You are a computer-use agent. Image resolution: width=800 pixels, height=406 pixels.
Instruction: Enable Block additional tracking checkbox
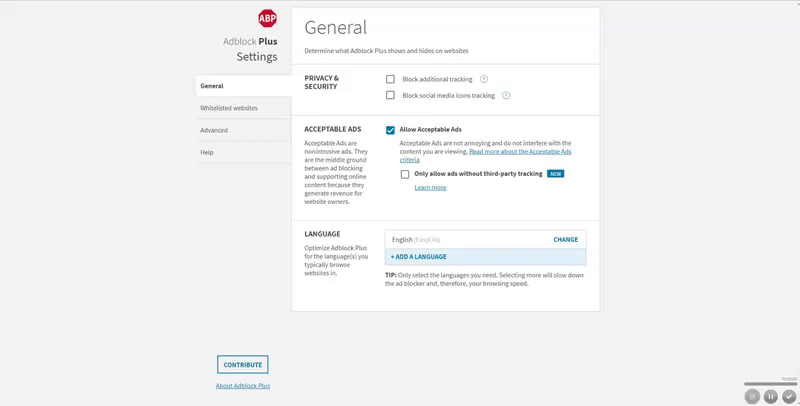pyautogui.click(x=391, y=79)
